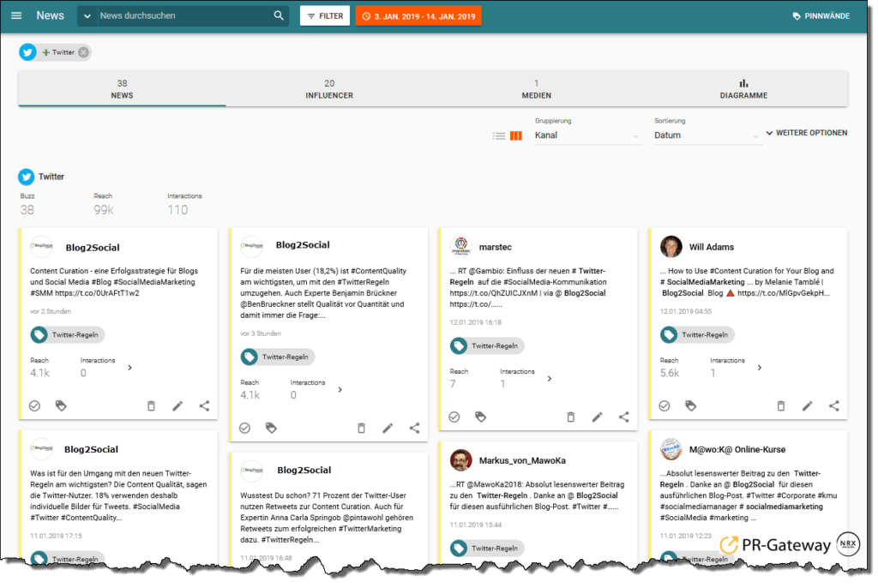Focus the 'News durchsuchen' search field
The height and width of the screenshot is (588, 878).
click(x=183, y=15)
